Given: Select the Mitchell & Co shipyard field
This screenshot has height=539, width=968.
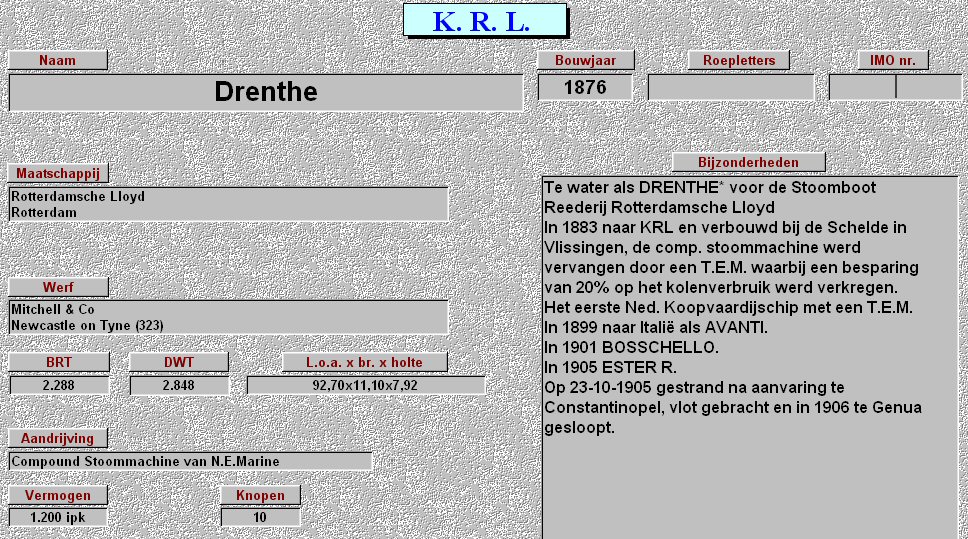Looking at the screenshot, I should (x=228, y=317).
